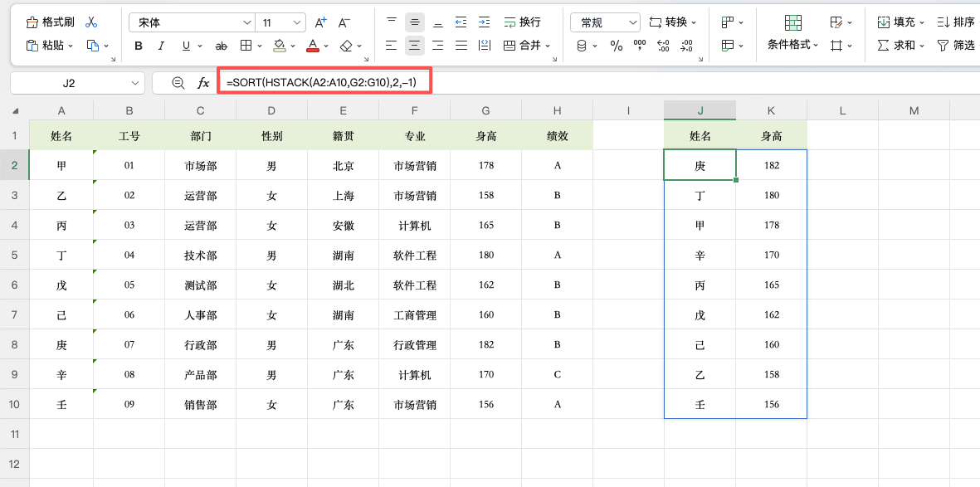
Task: Select column G header
Action: pyautogui.click(x=485, y=110)
